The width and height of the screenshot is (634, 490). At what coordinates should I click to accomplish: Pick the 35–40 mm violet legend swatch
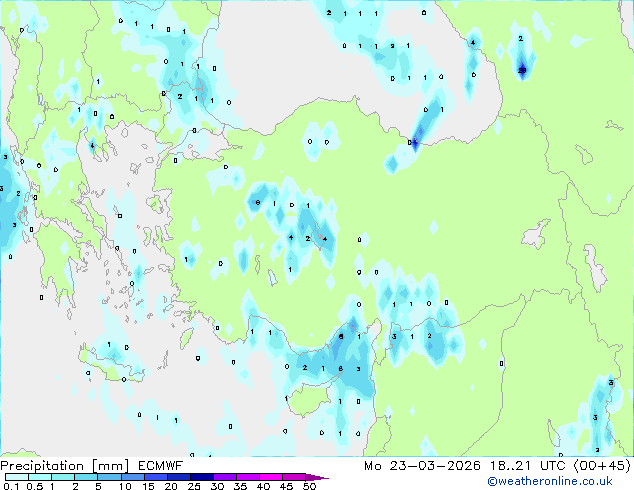point(247,477)
